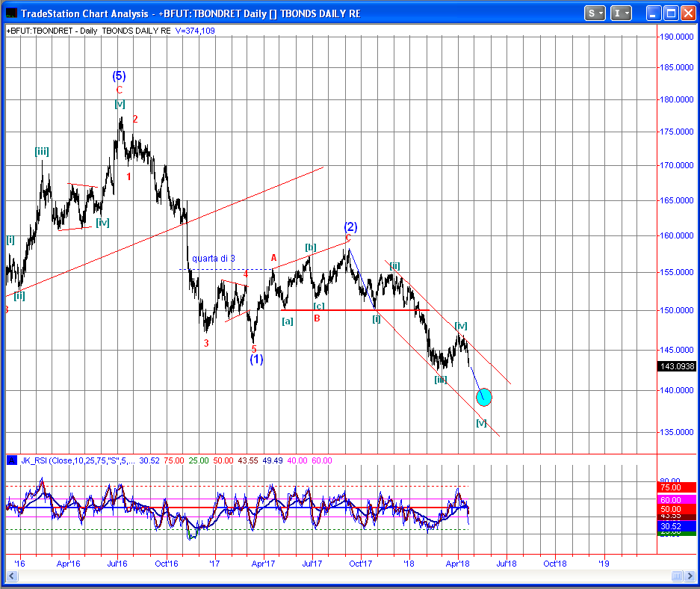Viewport: 700px width, 589px height.
Task: Select the blue (1) wave label
Action: pos(256,359)
